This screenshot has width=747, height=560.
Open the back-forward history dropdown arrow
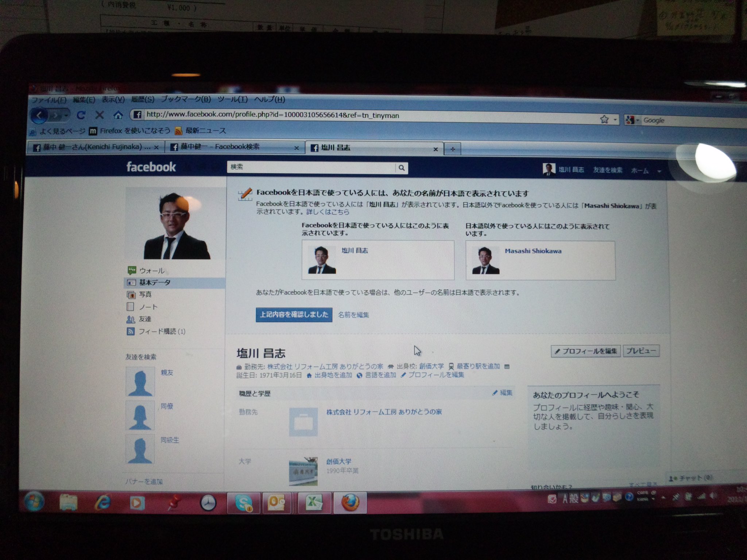pyautogui.click(x=66, y=116)
